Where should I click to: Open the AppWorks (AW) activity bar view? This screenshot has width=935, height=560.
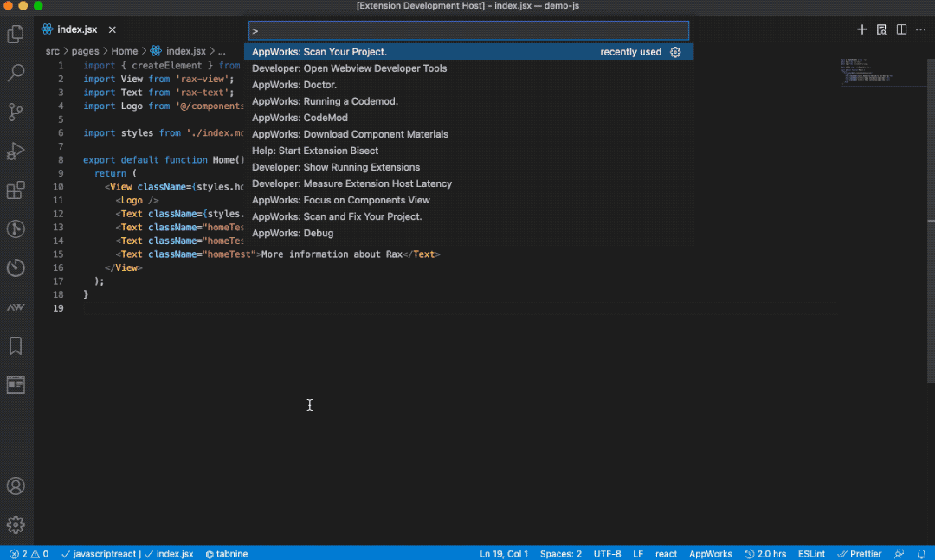tap(16, 307)
